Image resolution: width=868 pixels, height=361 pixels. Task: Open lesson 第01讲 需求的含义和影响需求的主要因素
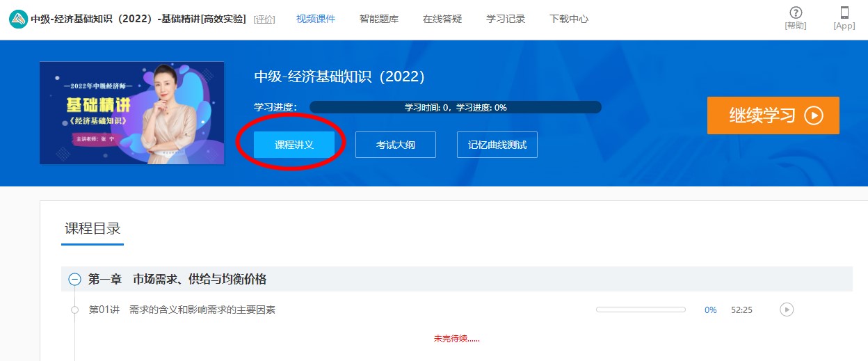[x=182, y=310]
